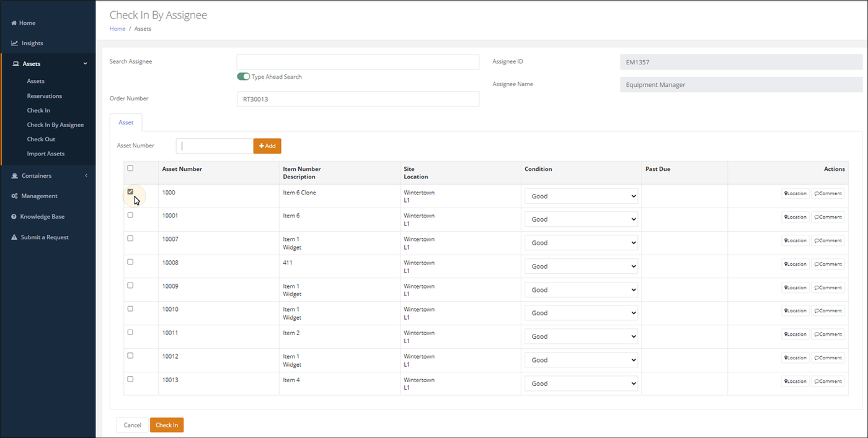Click the orange Add button
The height and width of the screenshot is (438, 868).
click(267, 146)
